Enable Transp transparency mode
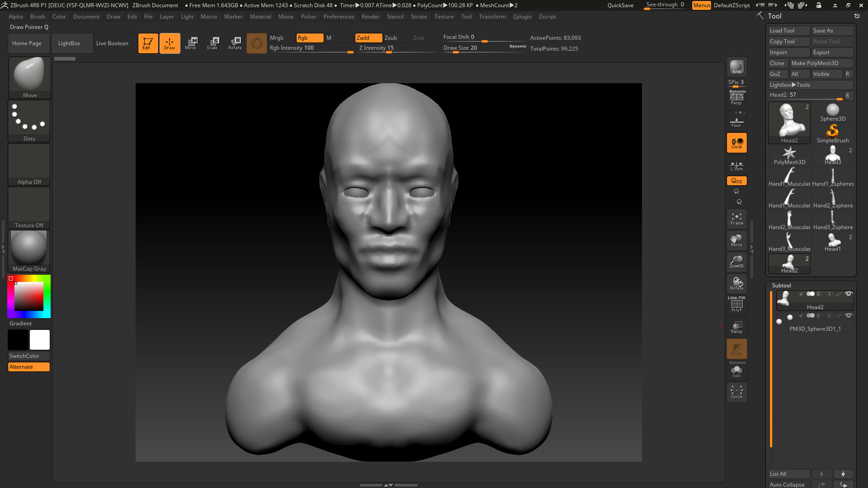The width and height of the screenshot is (868, 488). click(736, 327)
